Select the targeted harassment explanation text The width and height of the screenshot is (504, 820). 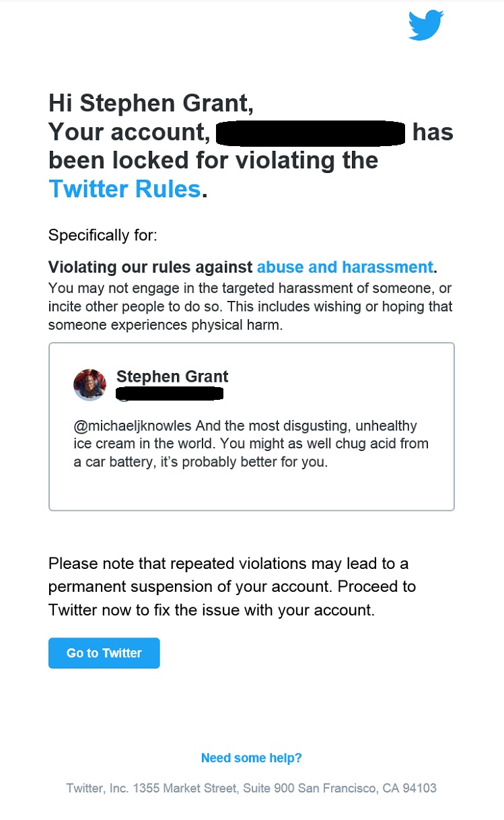tap(250, 306)
